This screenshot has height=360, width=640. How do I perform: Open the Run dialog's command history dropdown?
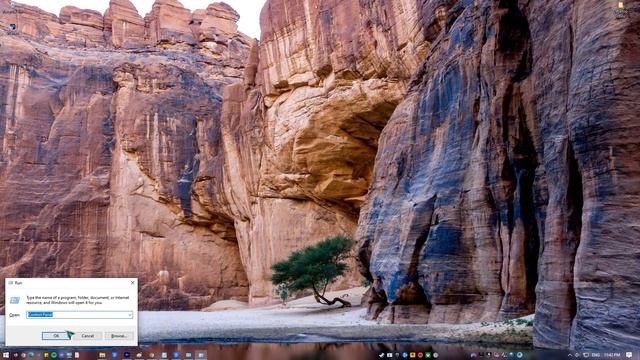click(x=130, y=315)
